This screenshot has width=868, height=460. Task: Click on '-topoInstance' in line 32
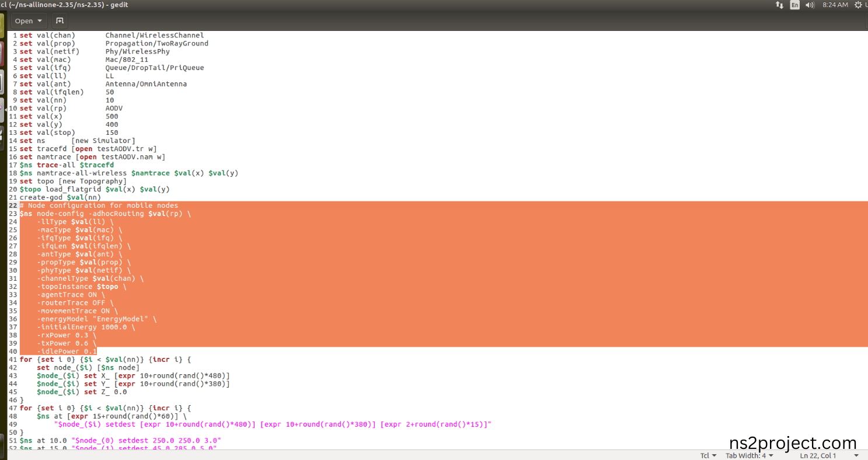point(65,287)
